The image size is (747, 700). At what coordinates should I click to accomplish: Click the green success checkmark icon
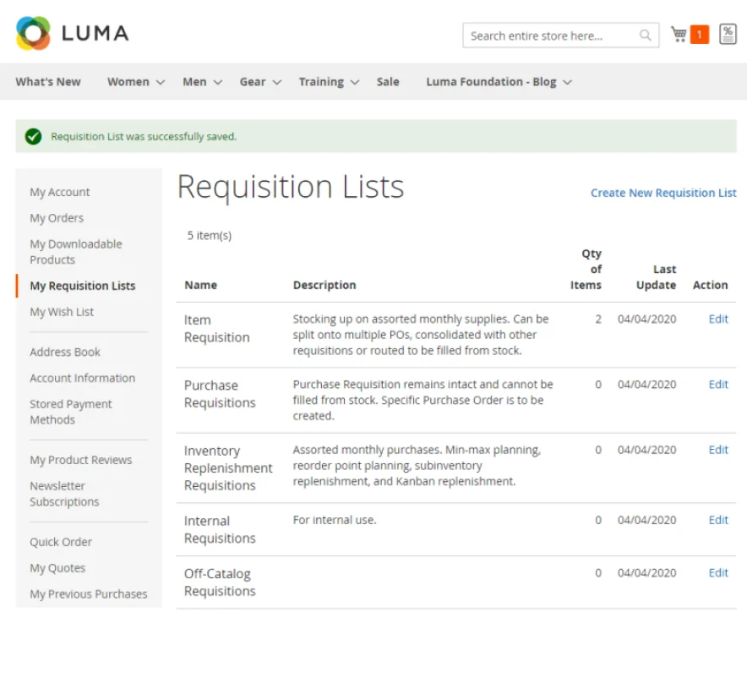(33, 136)
